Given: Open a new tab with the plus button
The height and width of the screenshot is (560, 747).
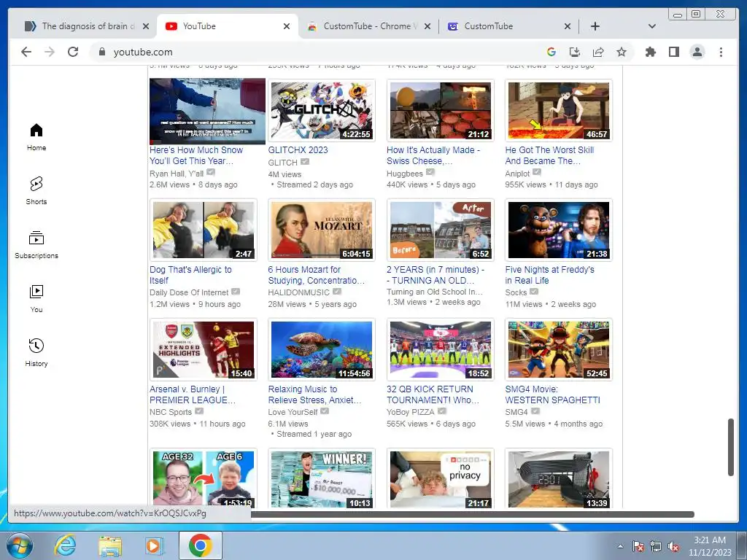Looking at the screenshot, I should click(595, 26).
